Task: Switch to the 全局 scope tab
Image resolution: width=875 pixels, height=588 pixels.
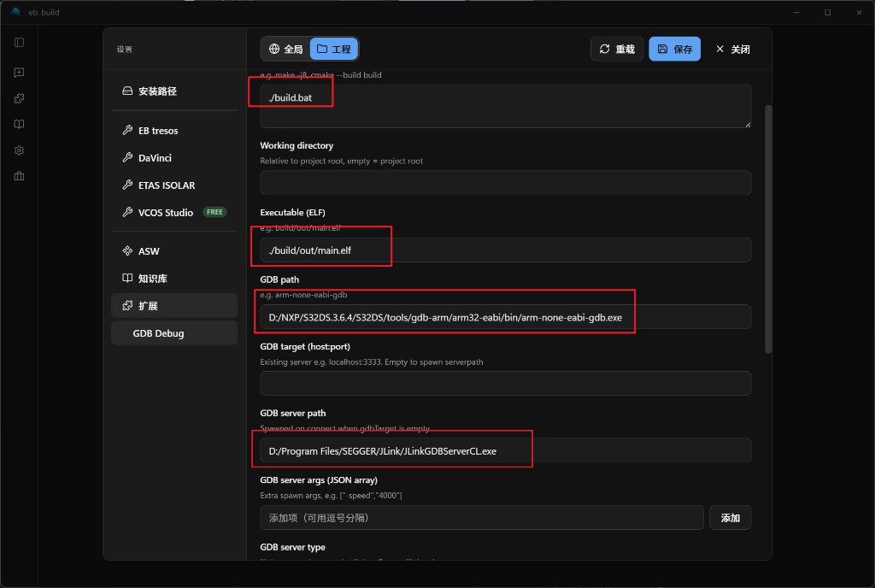Action: [x=285, y=49]
